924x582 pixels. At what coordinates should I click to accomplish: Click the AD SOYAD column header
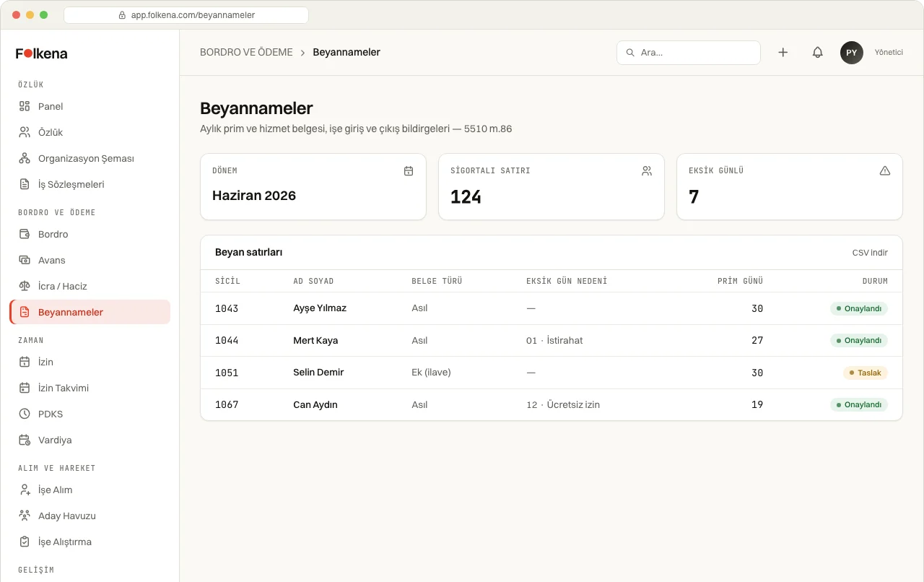pyautogui.click(x=313, y=281)
